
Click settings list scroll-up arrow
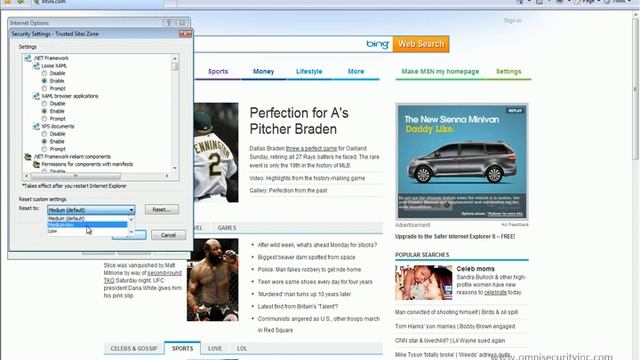[175, 58]
